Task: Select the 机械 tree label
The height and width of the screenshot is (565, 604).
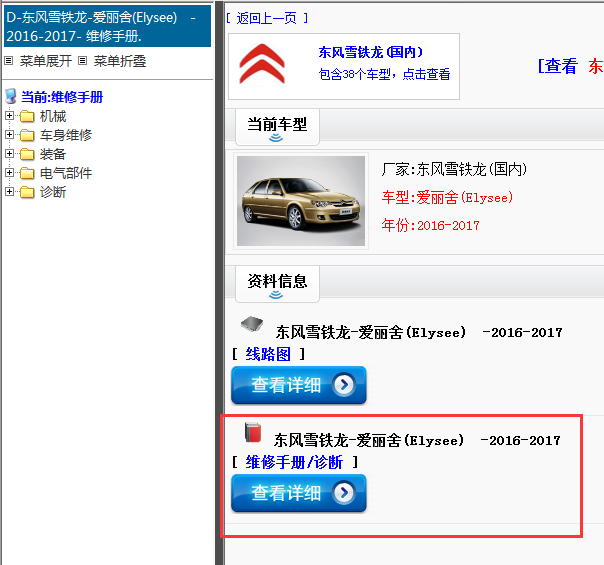Action: 53,116
